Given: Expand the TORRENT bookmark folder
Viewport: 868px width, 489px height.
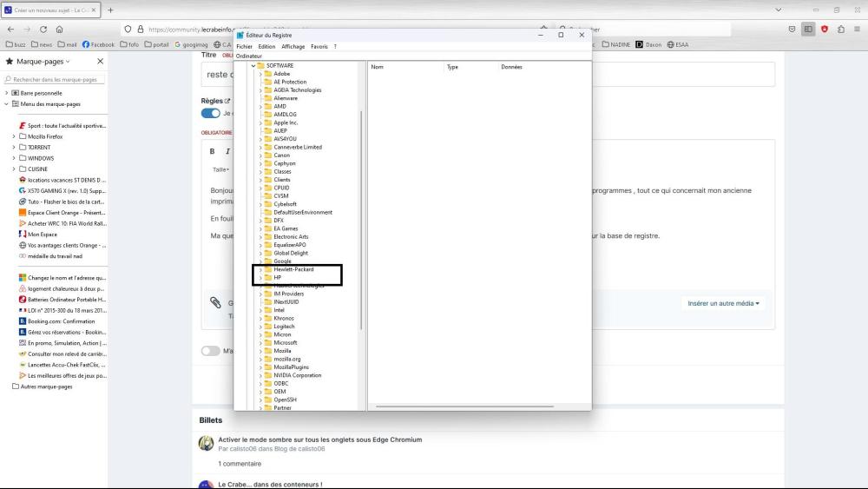Looking at the screenshot, I should [14, 148].
